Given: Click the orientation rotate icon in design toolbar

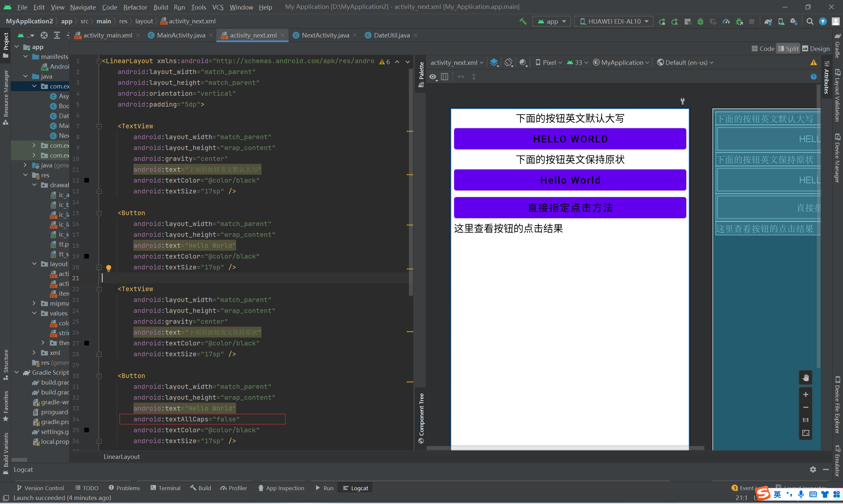Looking at the screenshot, I should (508, 63).
